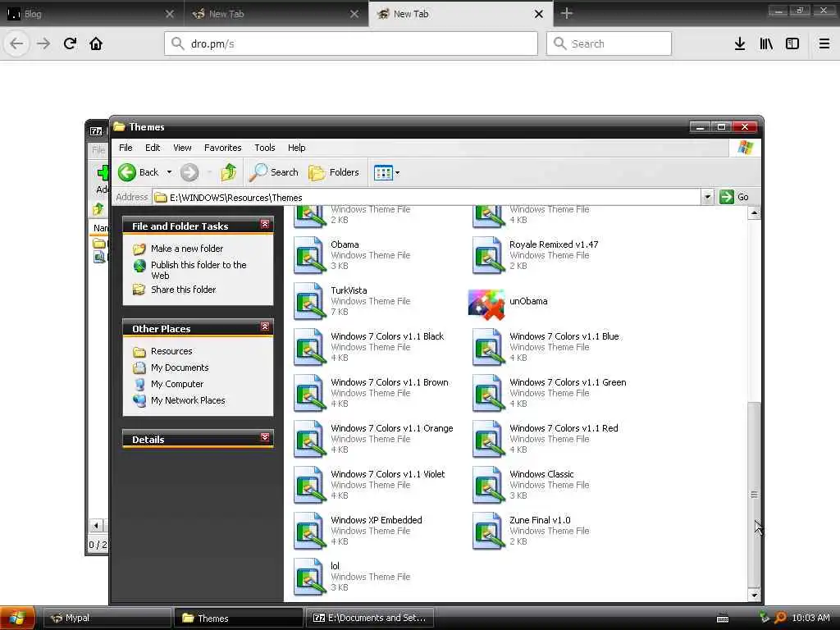
Task: Switch to E:\Documents and Set… taskbar item
Action: [369, 618]
